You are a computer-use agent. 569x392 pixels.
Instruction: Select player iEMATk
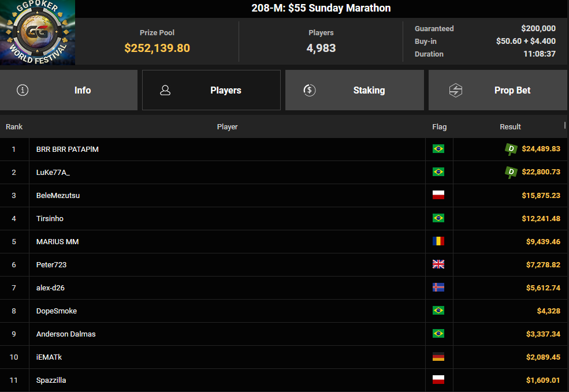pyautogui.click(x=49, y=357)
